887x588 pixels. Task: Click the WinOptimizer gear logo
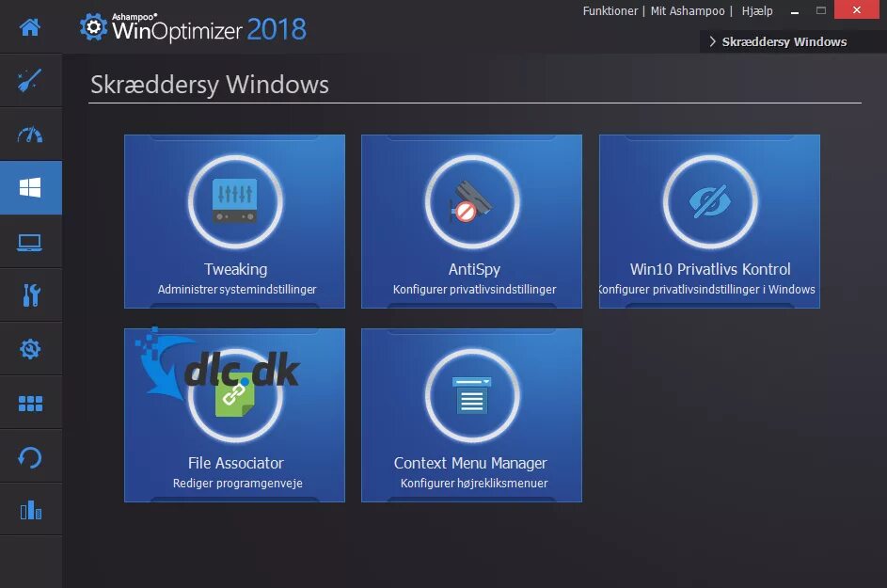pos(93,26)
